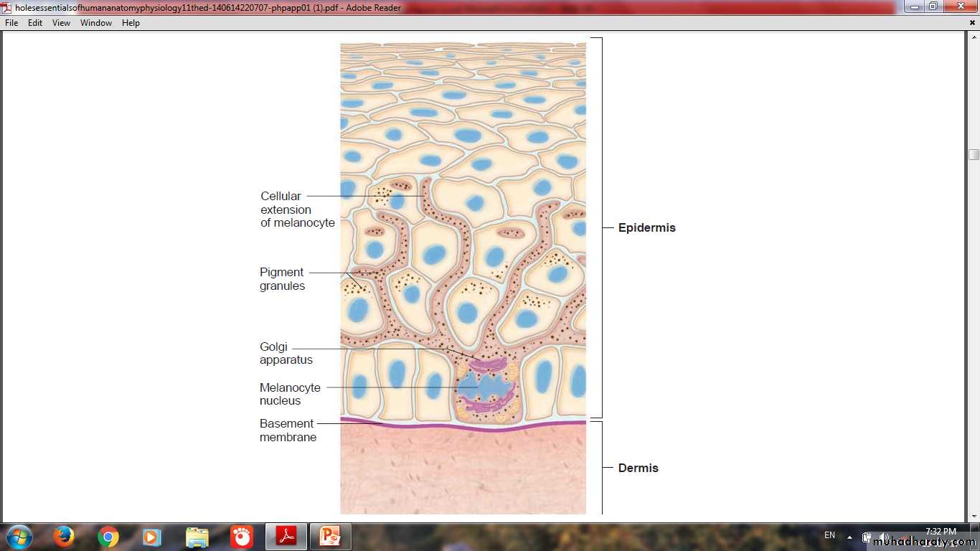Open the View menu

pos(61,23)
